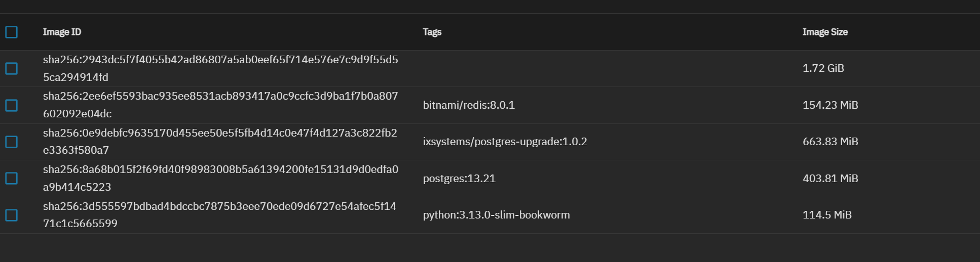Click image ID starting sha256:0e9debfc
This screenshot has width=980, height=262.
click(220, 141)
